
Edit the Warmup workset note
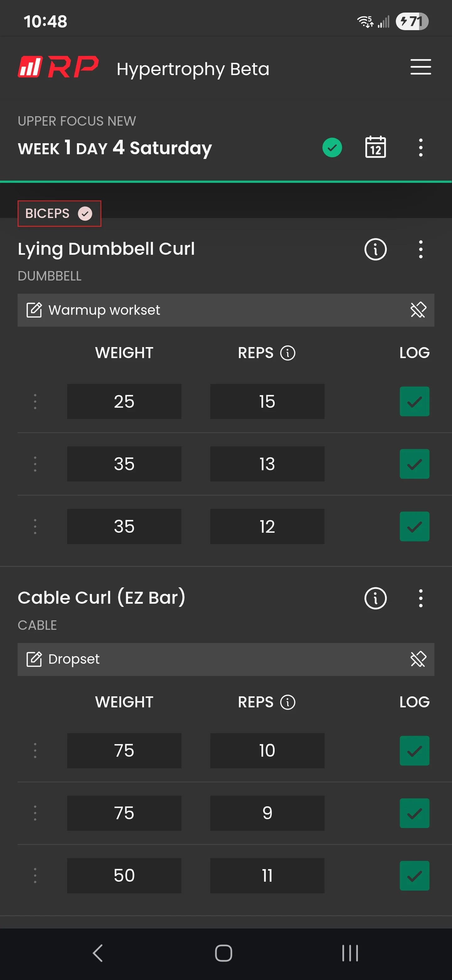pyautogui.click(x=34, y=310)
